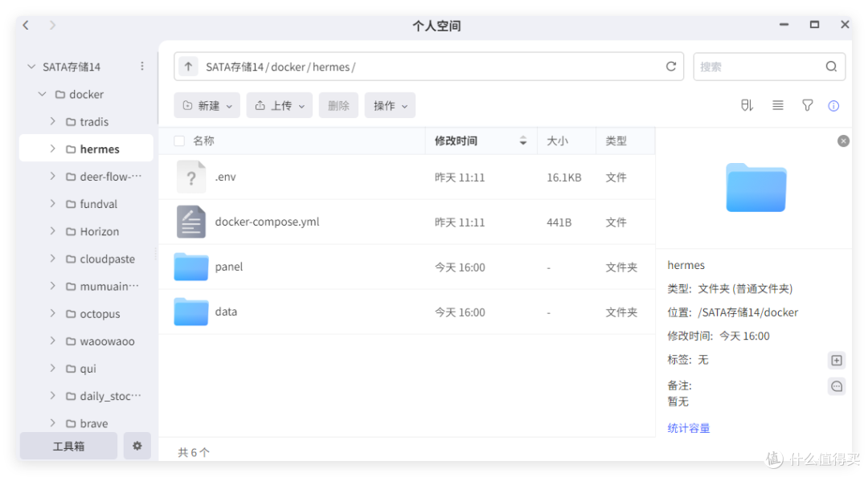
Task: Add a note with the comment icon
Action: pyautogui.click(x=837, y=386)
